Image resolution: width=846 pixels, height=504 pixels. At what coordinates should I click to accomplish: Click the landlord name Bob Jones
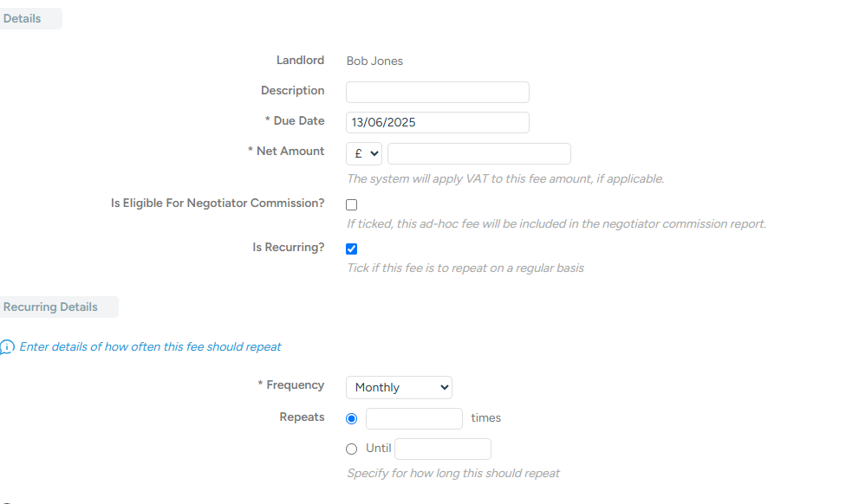pos(374,61)
